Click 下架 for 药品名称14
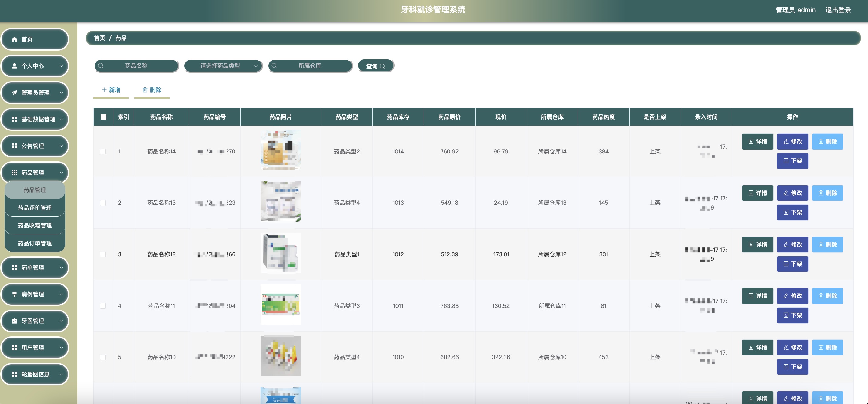868x404 pixels. tap(792, 161)
